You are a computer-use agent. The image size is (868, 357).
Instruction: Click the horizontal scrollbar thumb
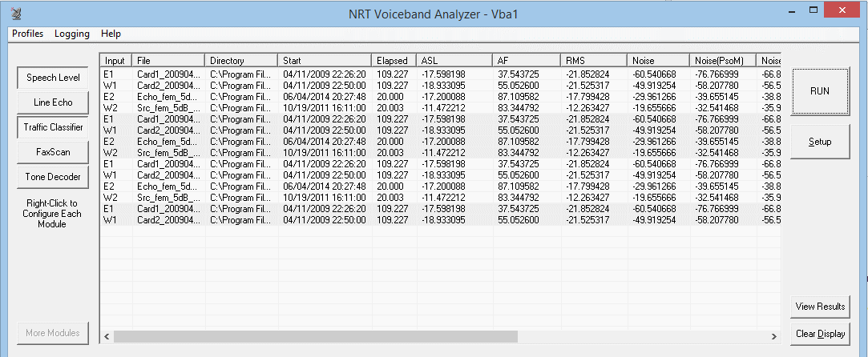316,336
